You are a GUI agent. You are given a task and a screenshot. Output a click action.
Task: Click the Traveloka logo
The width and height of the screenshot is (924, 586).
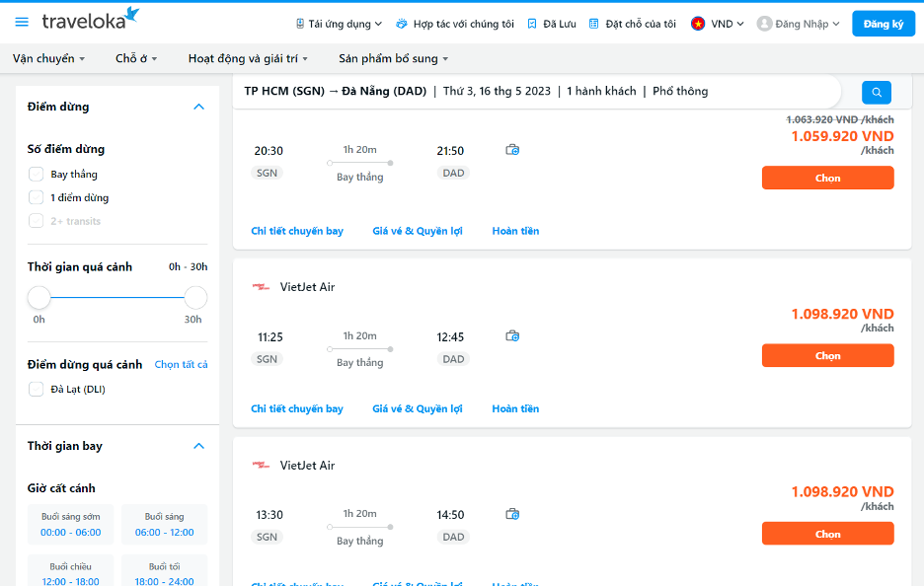[x=91, y=20]
